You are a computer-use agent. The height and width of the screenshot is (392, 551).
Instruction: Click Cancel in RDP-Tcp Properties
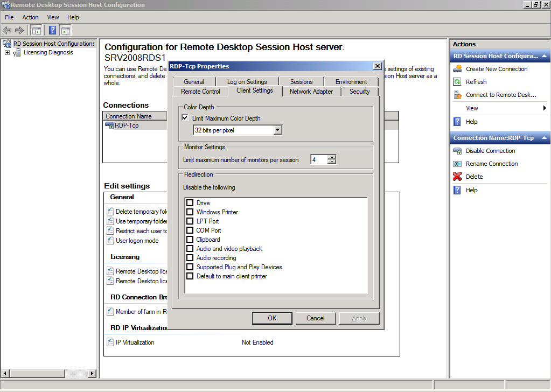(x=316, y=318)
